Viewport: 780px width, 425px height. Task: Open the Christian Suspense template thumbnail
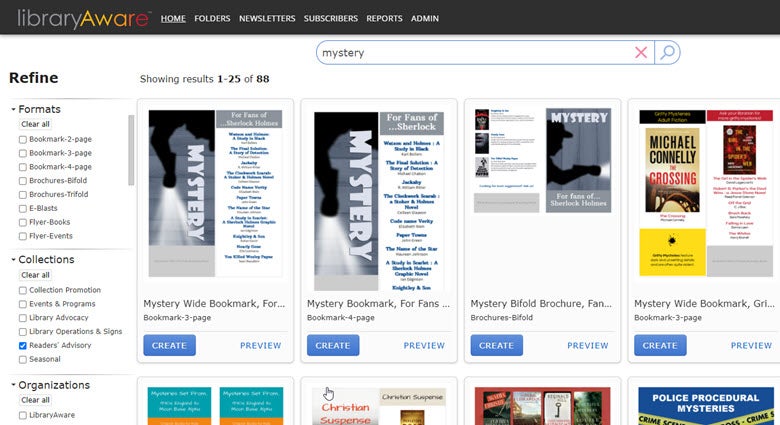point(379,406)
